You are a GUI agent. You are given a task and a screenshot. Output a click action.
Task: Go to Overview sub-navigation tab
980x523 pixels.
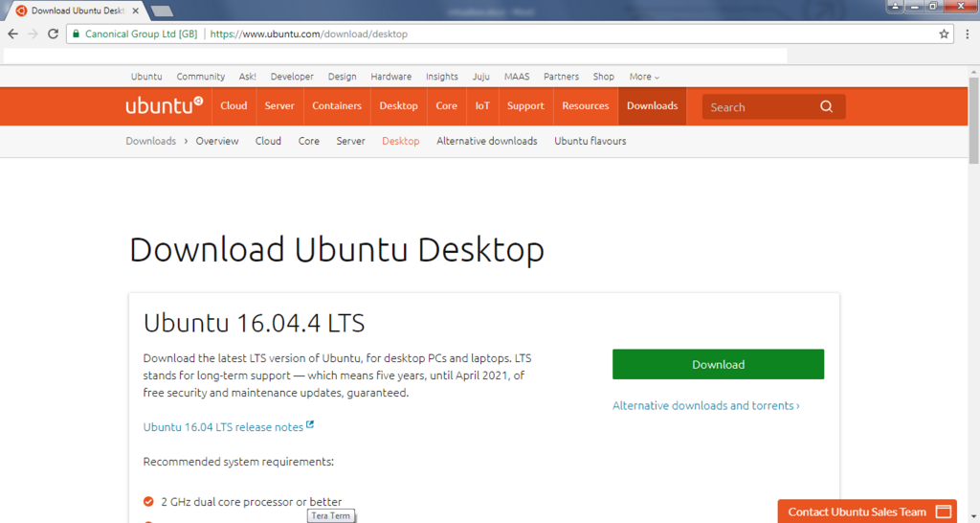coord(217,141)
